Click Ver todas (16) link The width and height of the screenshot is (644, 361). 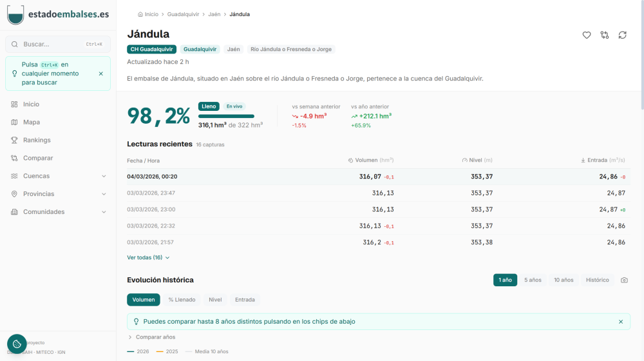point(148,258)
